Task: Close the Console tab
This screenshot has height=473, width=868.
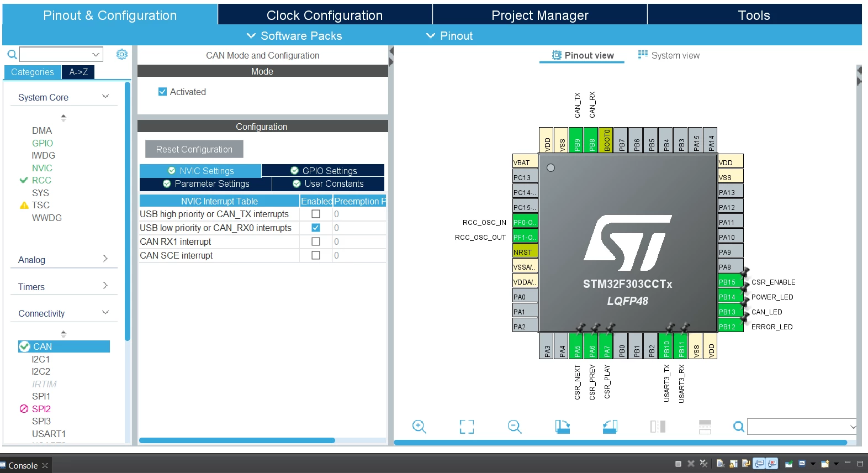Action: pyautogui.click(x=45, y=466)
